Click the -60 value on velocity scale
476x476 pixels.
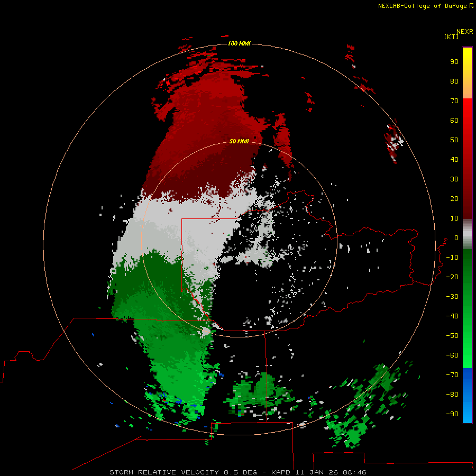[452, 355]
